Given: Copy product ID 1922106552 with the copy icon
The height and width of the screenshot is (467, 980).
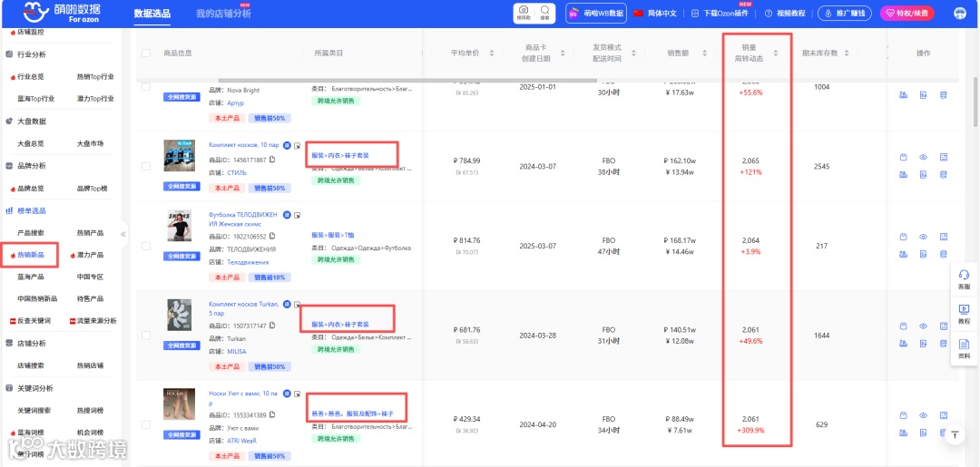Looking at the screenshot, I should tap(272, 237).
